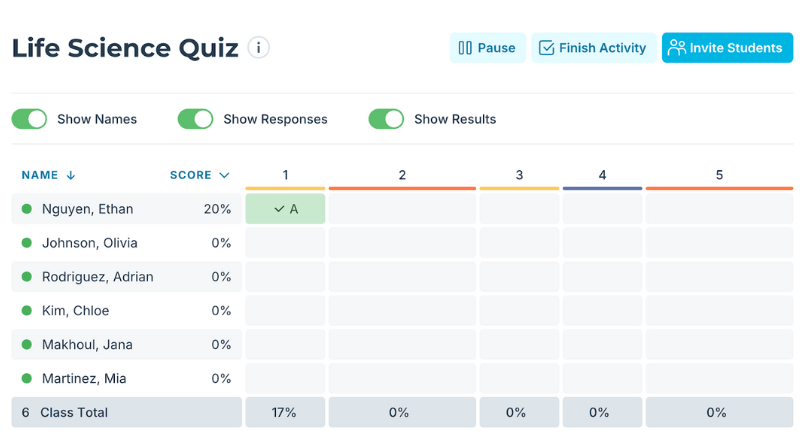Click the green status dot beside Martinez, Mia
Screen dimensions: 800x448
coord(27,379)
